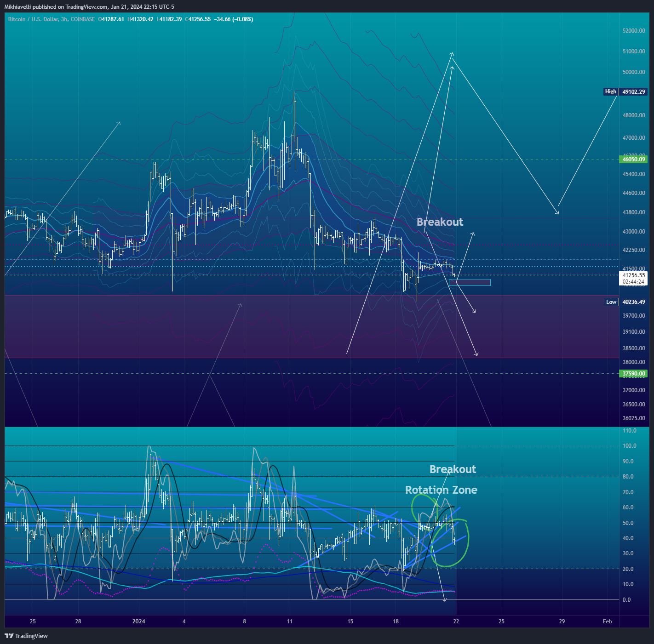Click the '18' date on the time axis
Screen dimensions: 654x644
tap(396, 621)
